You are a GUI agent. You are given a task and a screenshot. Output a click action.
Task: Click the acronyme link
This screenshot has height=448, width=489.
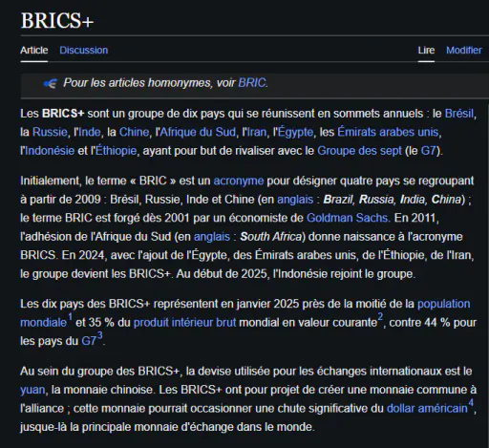click(x=239, y=181)
